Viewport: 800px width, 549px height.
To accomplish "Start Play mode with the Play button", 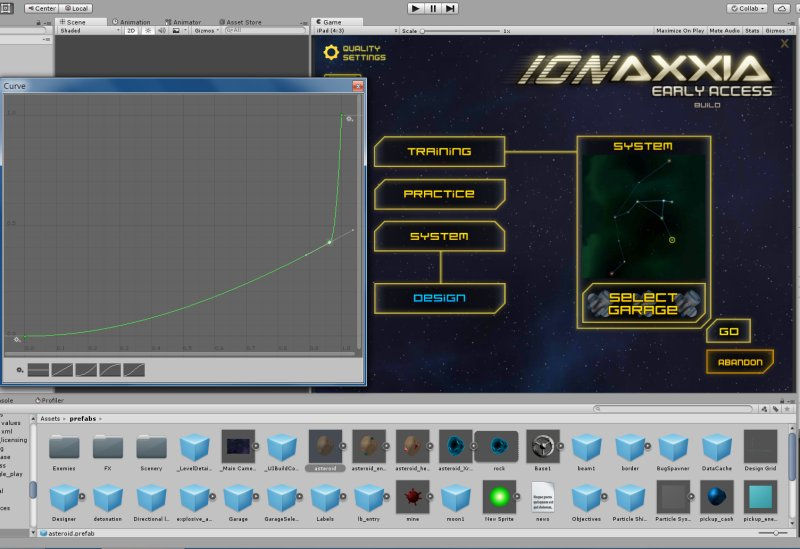I will (415, 8).
